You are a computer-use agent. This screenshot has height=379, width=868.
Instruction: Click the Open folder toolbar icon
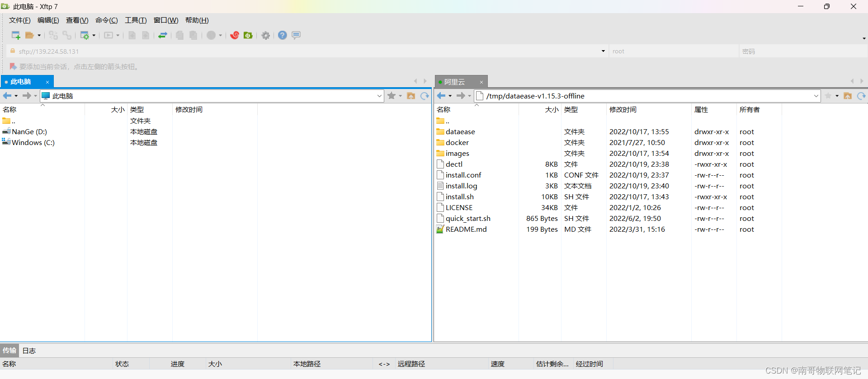pyautogui.click(x=30, y=35)
